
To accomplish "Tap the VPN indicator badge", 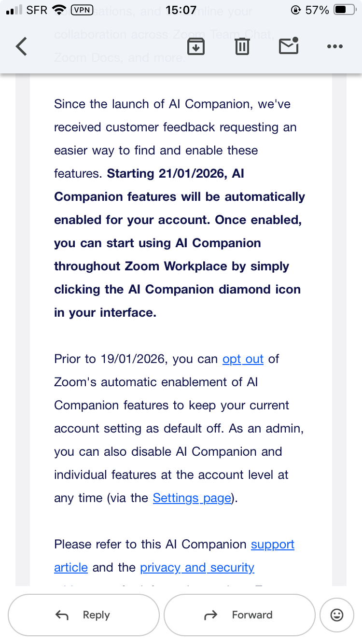I will (82, 10).
